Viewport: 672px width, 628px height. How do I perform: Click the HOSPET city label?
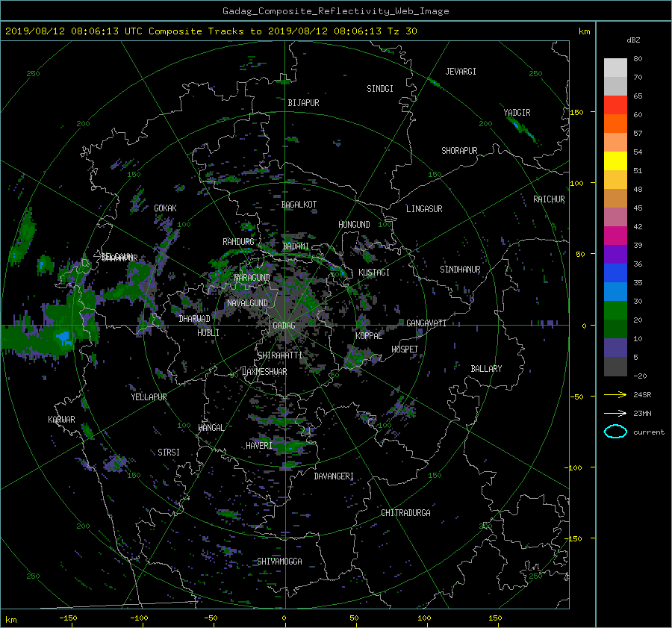[405, 349]
